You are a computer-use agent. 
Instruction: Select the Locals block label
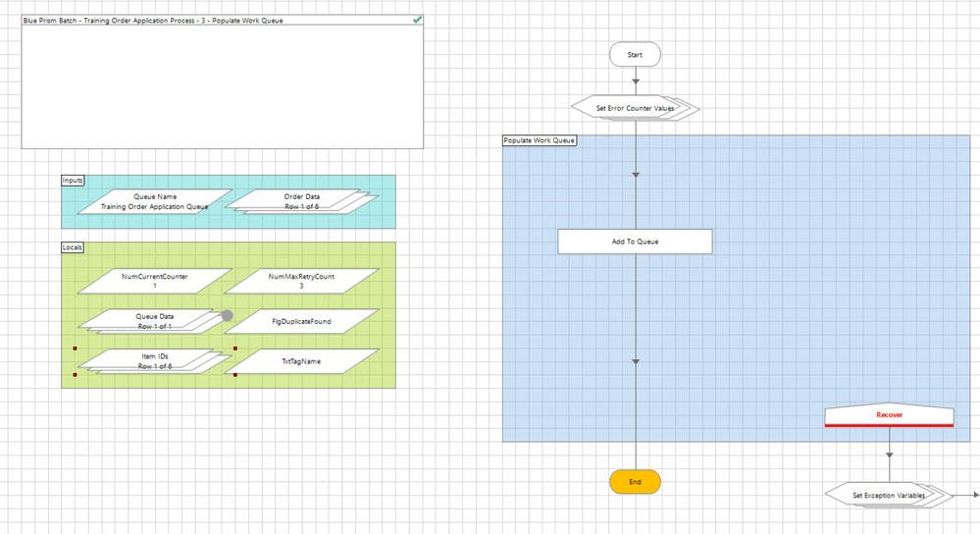(x=73, y=247)
